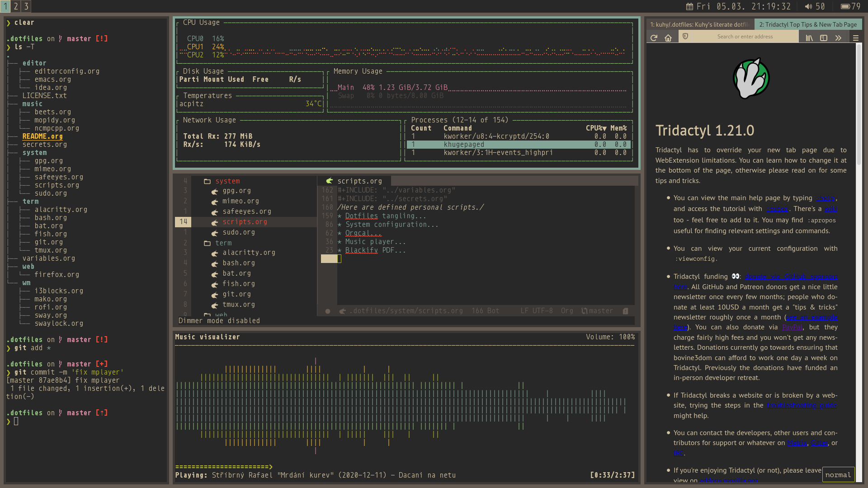The height and width of the screenshot is (488, 868).
Task: Toggle the Firefox sidebar icon
Action: tap(824, 38)
